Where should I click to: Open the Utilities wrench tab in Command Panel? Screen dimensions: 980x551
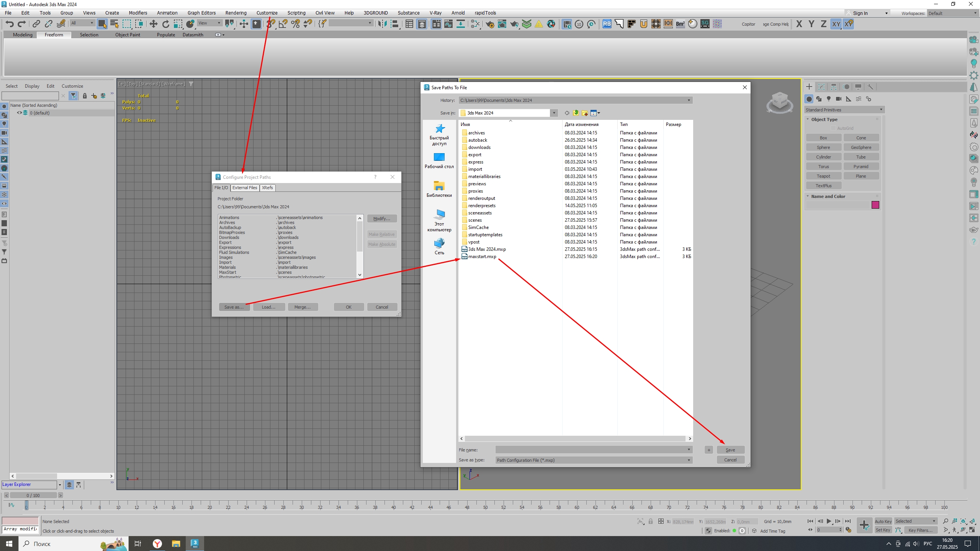870,87
